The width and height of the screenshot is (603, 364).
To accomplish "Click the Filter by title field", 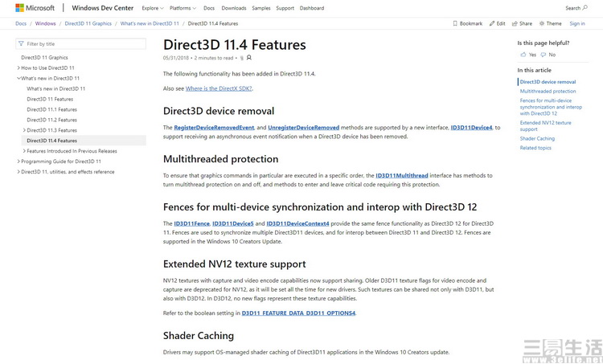I will pyautogui.click(x=80, y=44).
